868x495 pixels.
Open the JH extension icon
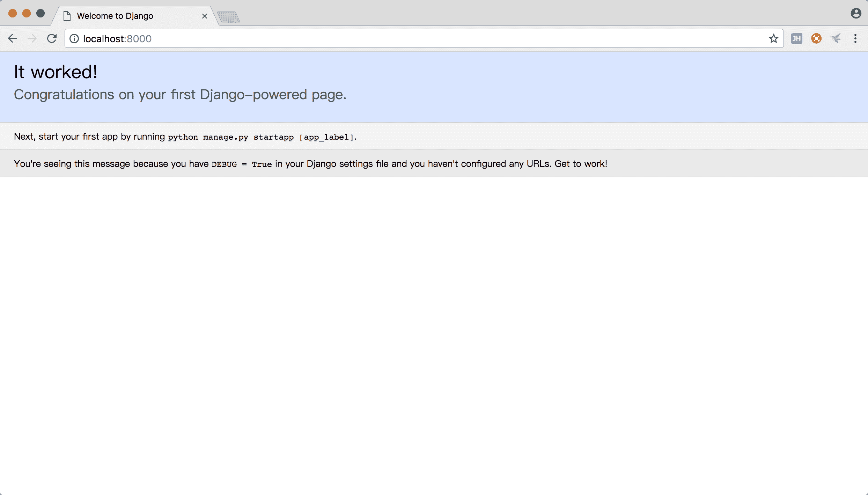coord(797,38)
